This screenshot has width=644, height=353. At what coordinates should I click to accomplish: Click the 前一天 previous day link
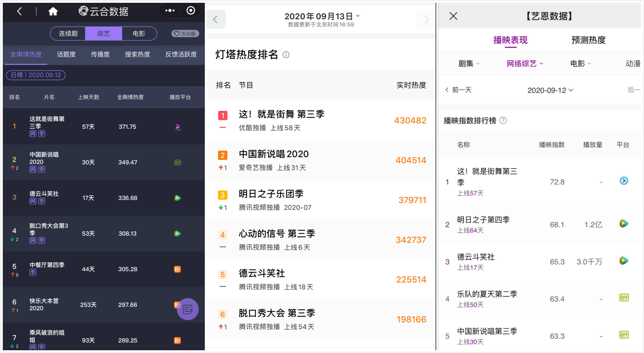pyautogui.click(x=459, y=90)
